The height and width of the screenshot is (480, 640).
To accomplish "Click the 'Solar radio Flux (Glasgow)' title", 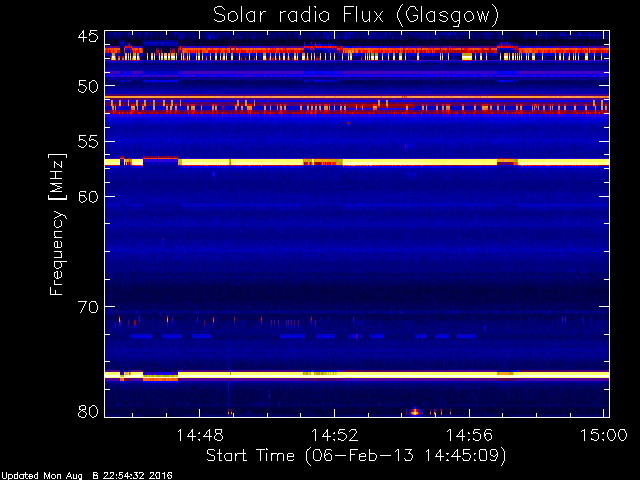I will click(356, 16).
